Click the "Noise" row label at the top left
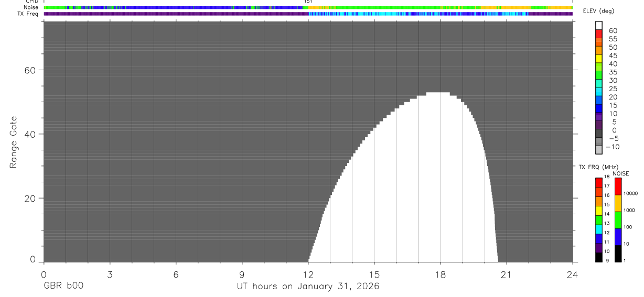Viewport: 644px width, 297px height. point(31,8)
